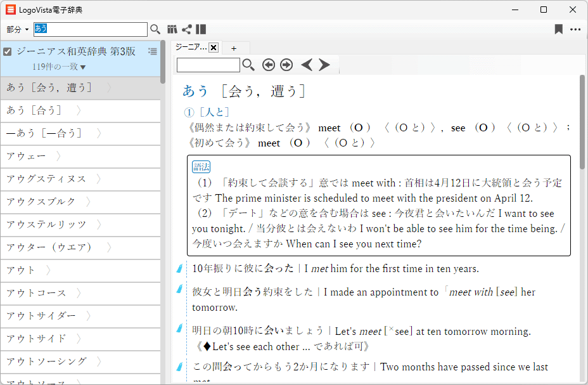Screen dimensions: 588x385
Task: Select the アウトソーシング entry in results list
Action: coord(47,362)
